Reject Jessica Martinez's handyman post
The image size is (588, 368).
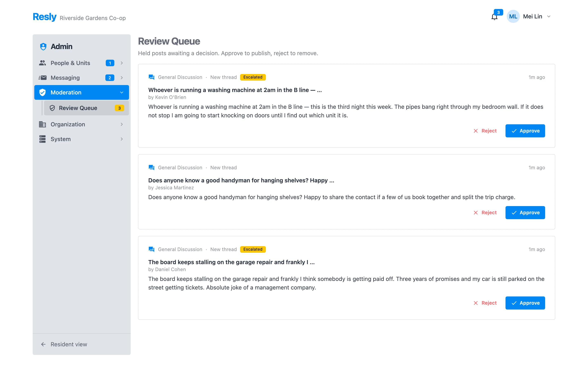click(x=485, y=213)
